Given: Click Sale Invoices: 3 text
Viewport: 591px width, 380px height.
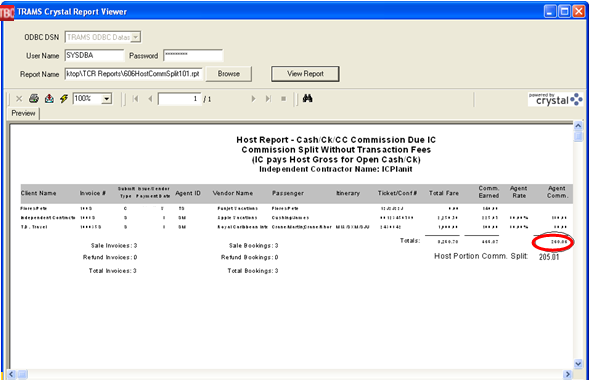Looking at the screenshot, I should [114, 246].
